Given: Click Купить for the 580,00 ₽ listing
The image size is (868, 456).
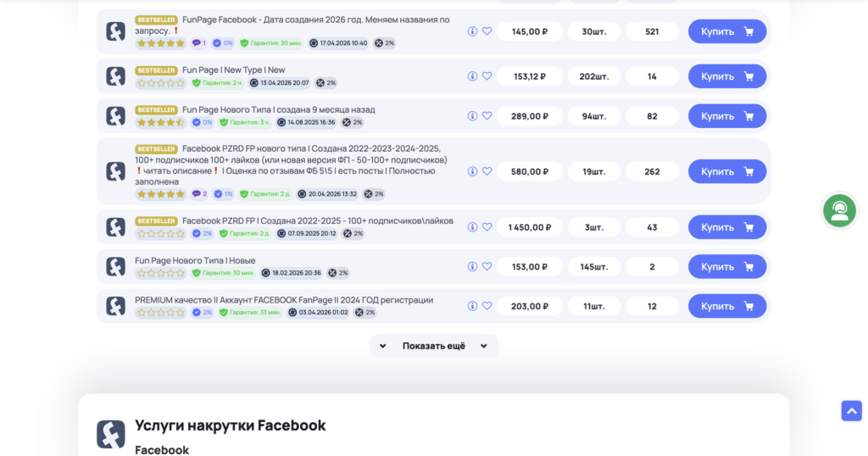Looking at the screenshot, I should pos(726,171).
